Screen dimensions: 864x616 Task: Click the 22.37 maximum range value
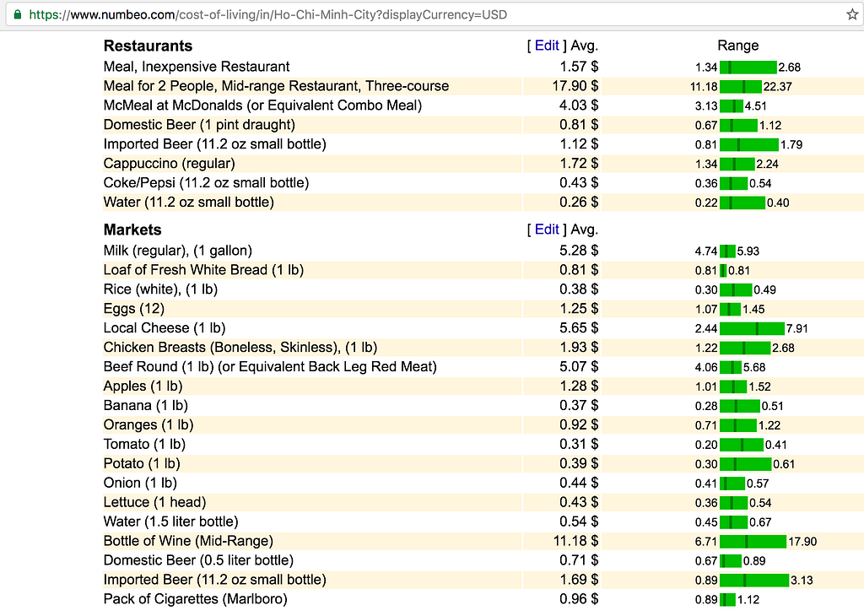point(777,87)
